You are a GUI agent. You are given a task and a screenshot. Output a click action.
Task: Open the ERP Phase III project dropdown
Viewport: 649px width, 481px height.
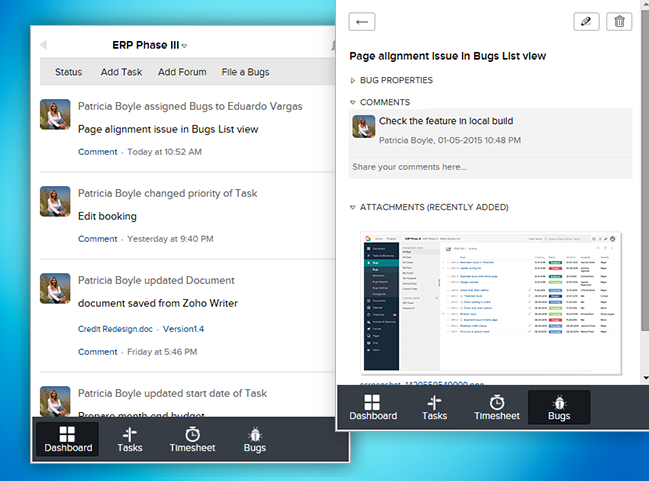pos(150,45)
